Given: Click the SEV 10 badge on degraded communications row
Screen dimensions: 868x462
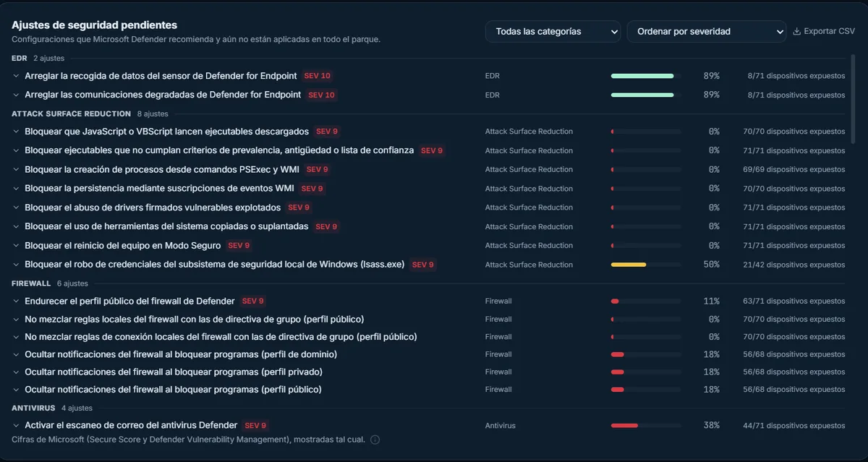Looking at the screenshot, I should click(x=322, y=95).
